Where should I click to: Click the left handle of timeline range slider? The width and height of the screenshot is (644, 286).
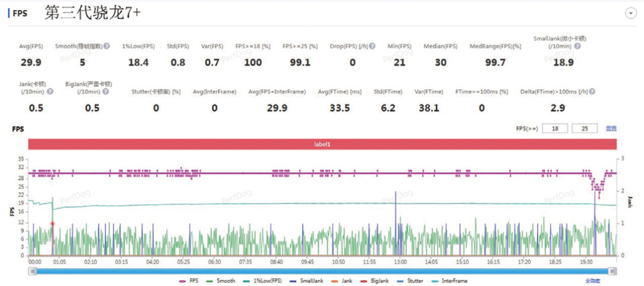tap(33, 271)
